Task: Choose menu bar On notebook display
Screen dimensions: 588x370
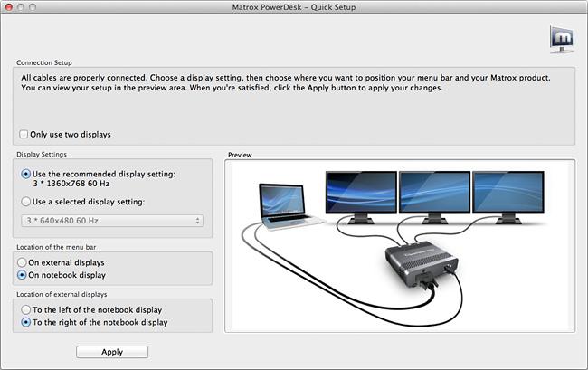Action: (x=22, y=275)
